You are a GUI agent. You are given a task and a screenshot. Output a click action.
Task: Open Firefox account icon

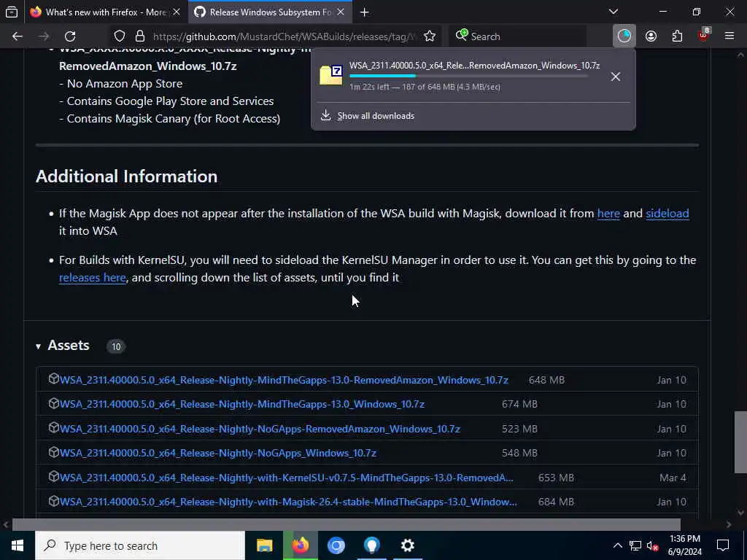coord(651,36)
